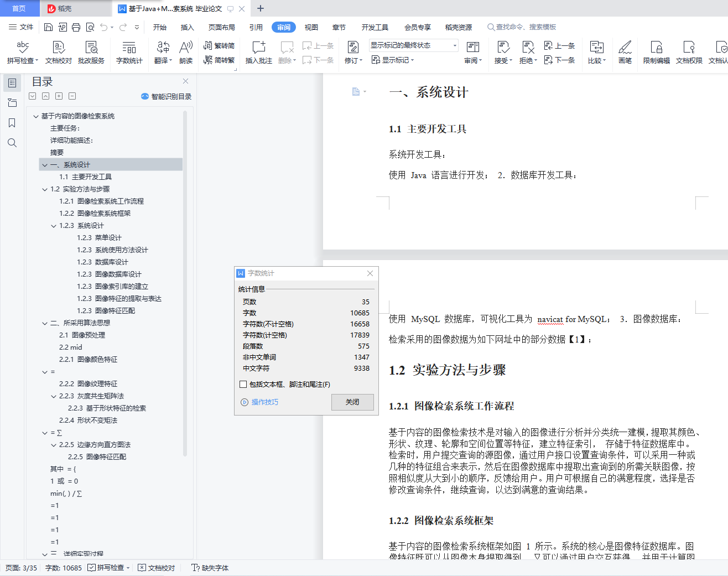
Task: Switch to the 开发工具 ribbon tab
Action: (x=375, y=27)
